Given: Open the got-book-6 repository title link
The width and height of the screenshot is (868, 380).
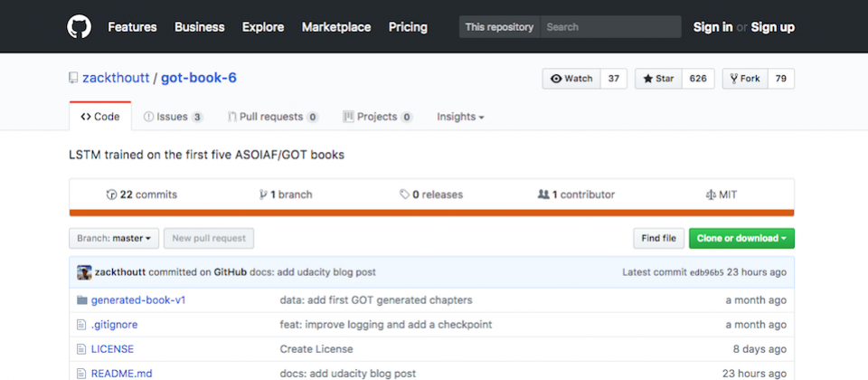Looking at the screenshot, I should pyautogui.click(x=199, y=78).
